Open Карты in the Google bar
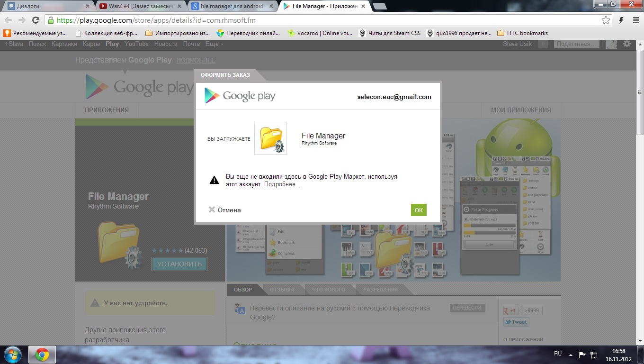The width and height of the screenshot is (644, 364). point(91,44)
